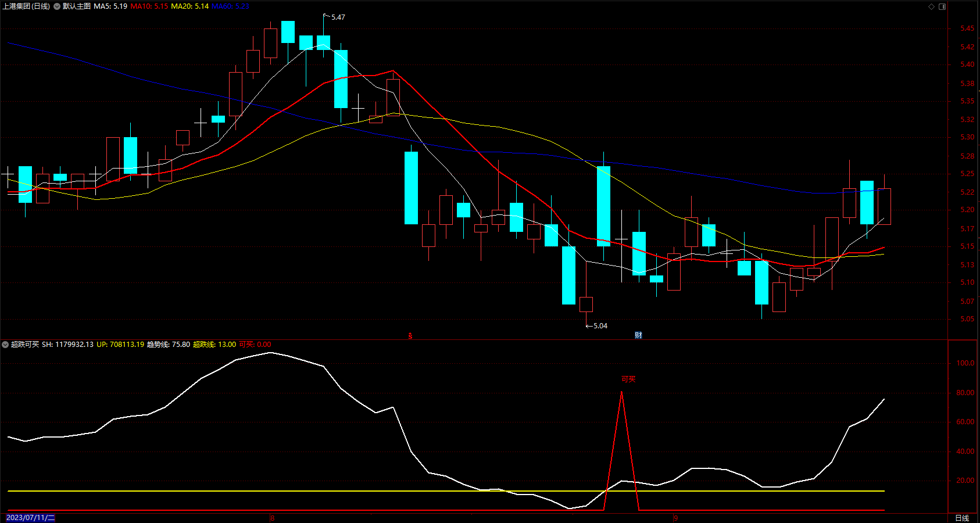Click the month 9 marker on the time axis

click(675, 518)
